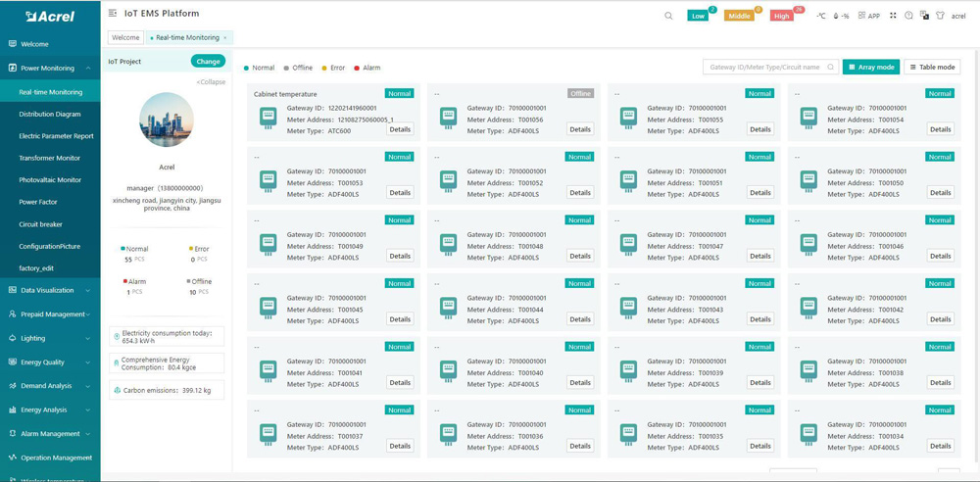
Task: Switch to Table mode view
Action: click(x=932, y=68)
